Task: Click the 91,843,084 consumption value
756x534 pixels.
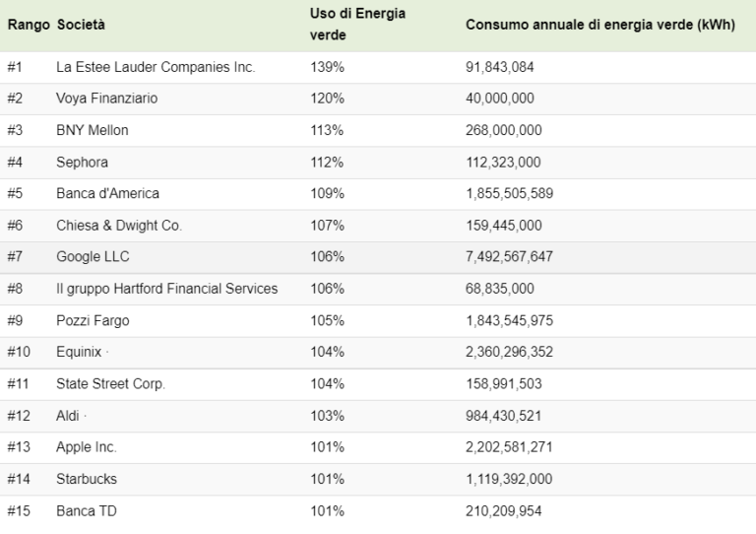Action: coord(499,67)
